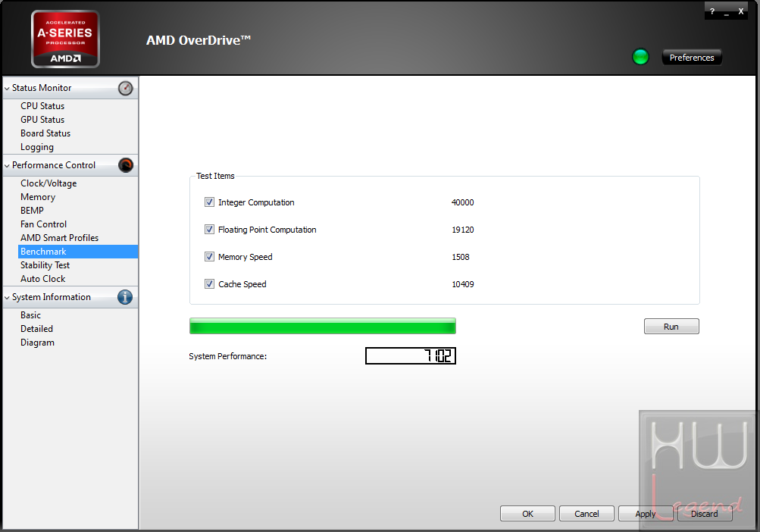Click the Memory Speed score 1508

tap(461, 257)
